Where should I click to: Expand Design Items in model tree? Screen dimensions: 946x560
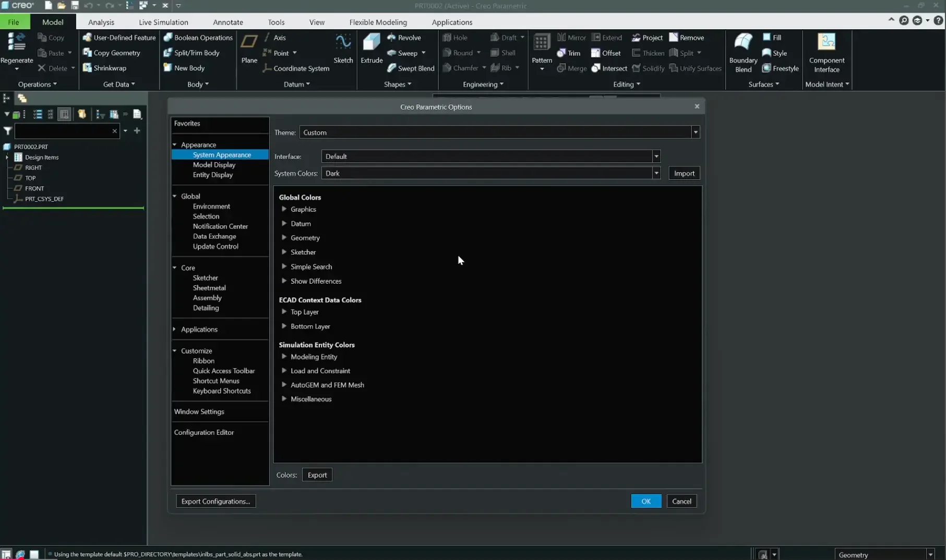tap(6, 157)
